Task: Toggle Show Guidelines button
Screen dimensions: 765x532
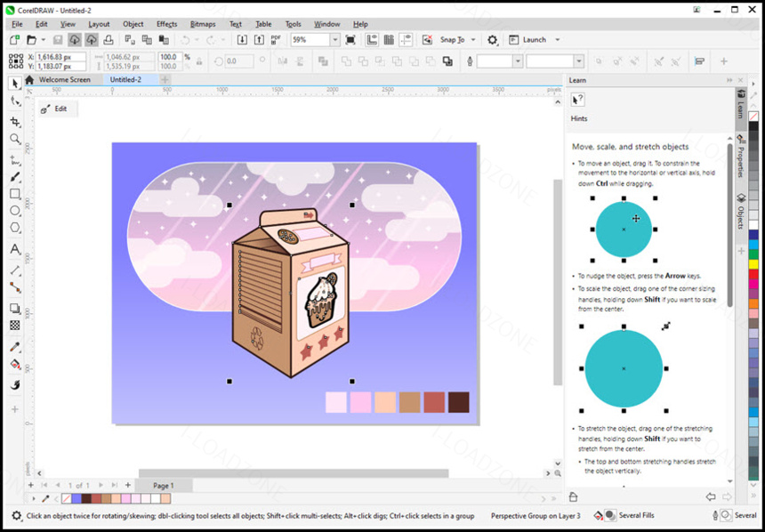Action: [x=406, y=39]
